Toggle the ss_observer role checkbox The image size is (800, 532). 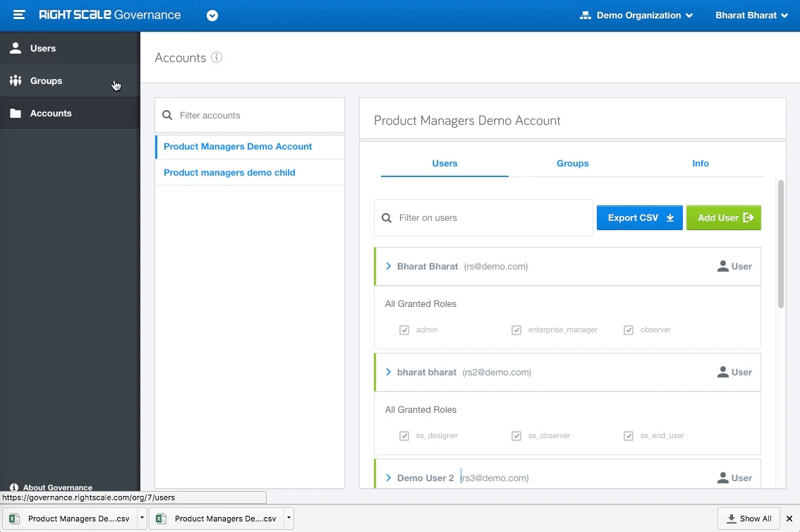(x=516, y=435)
